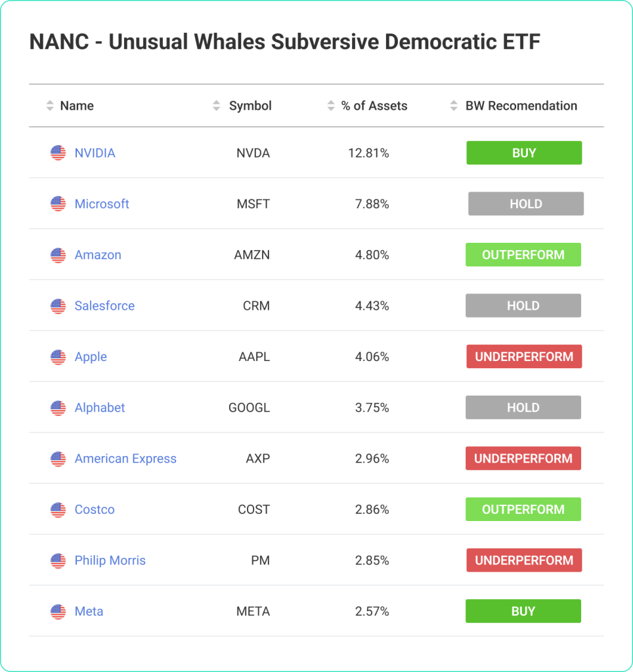Open the American Express stock page
This screenshot has height=672, width=633.
(x=125, y=458)
